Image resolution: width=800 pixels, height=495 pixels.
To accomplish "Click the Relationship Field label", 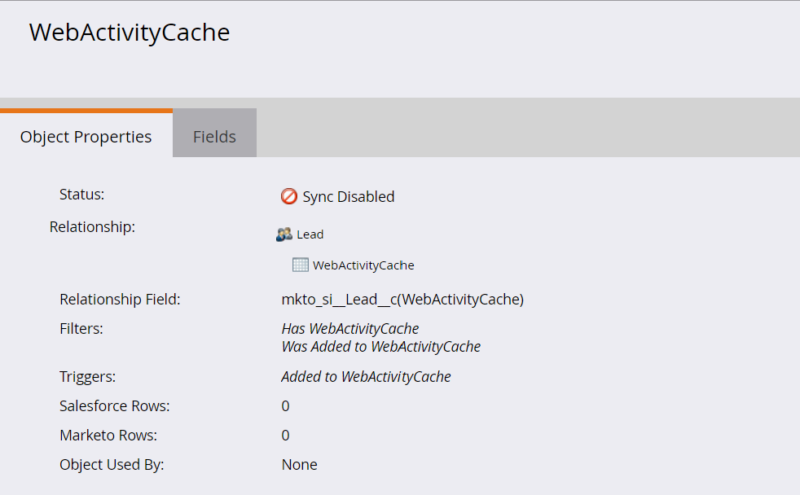I will (x=120, y=299).
